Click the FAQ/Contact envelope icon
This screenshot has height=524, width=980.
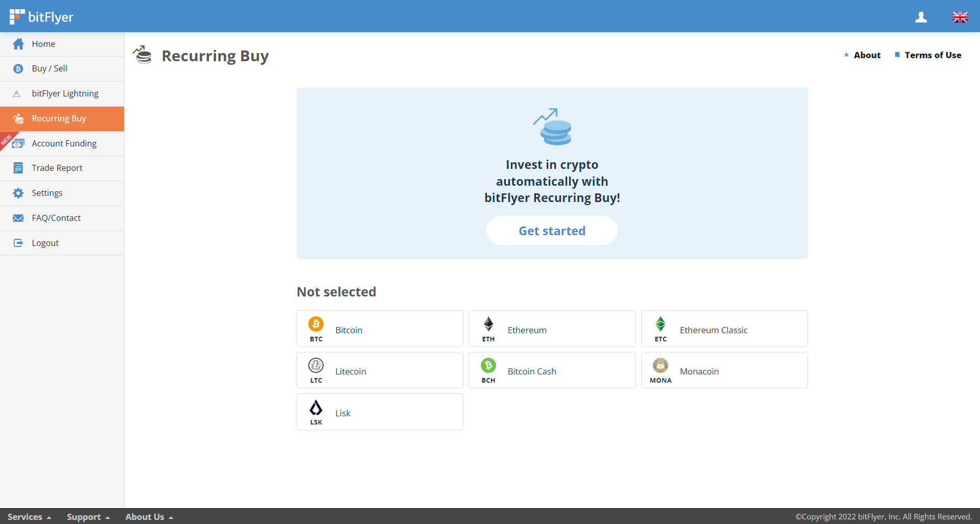click(18, 218)
